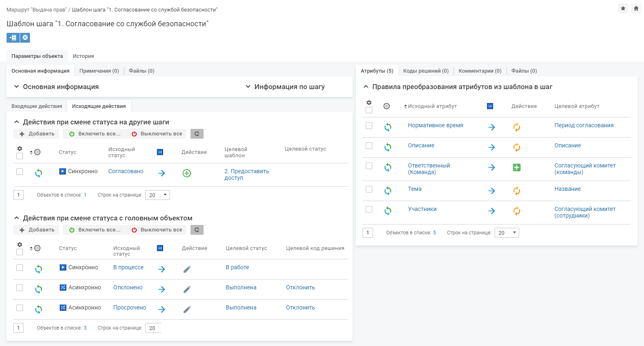Click page 1 in other-steps table pagination
This screenshot has height=346, width=644.
(18, 195)
